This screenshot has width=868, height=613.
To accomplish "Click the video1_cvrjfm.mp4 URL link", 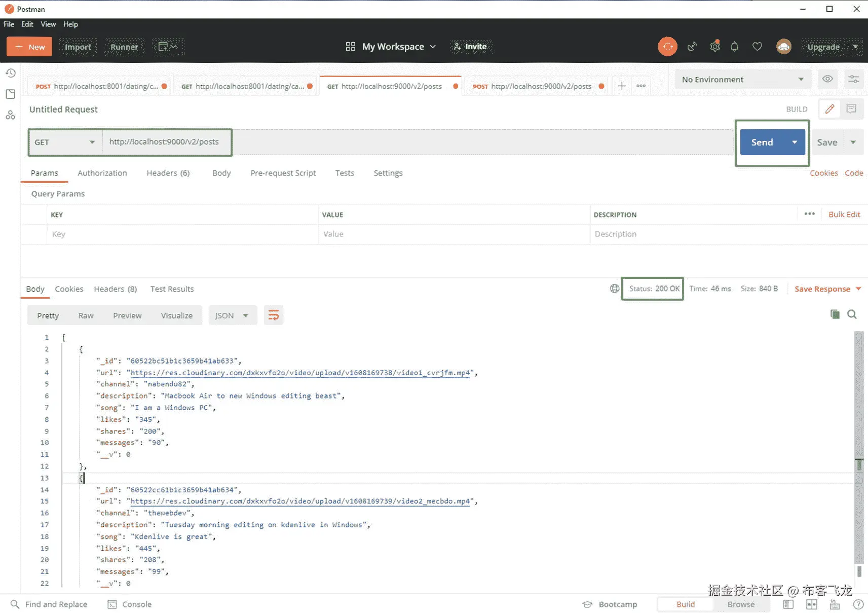I will pos(300,373).
